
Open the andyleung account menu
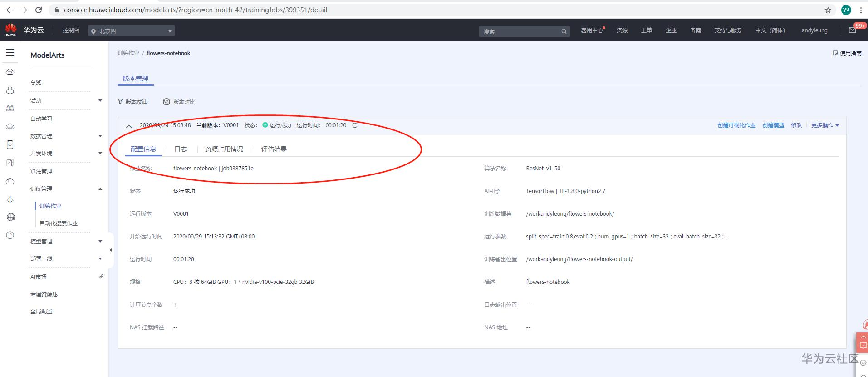pyautogui.click(x=814, y=30)
